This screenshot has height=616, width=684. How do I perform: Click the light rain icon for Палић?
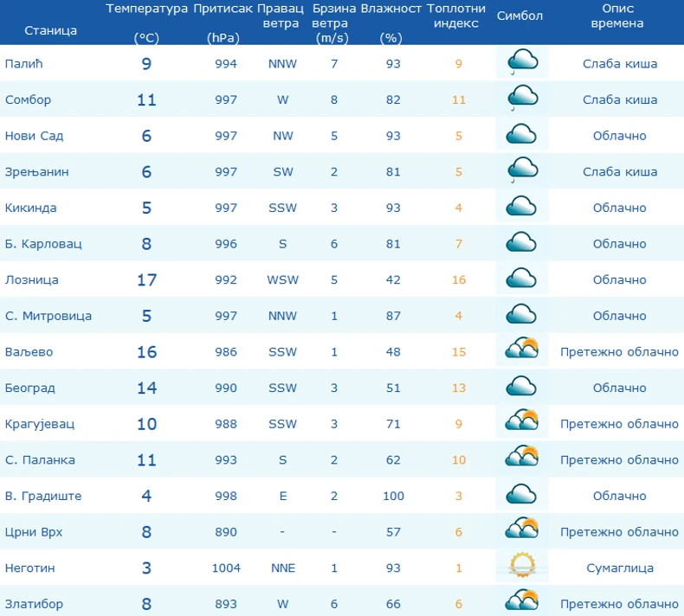click(x=522, y=62)
